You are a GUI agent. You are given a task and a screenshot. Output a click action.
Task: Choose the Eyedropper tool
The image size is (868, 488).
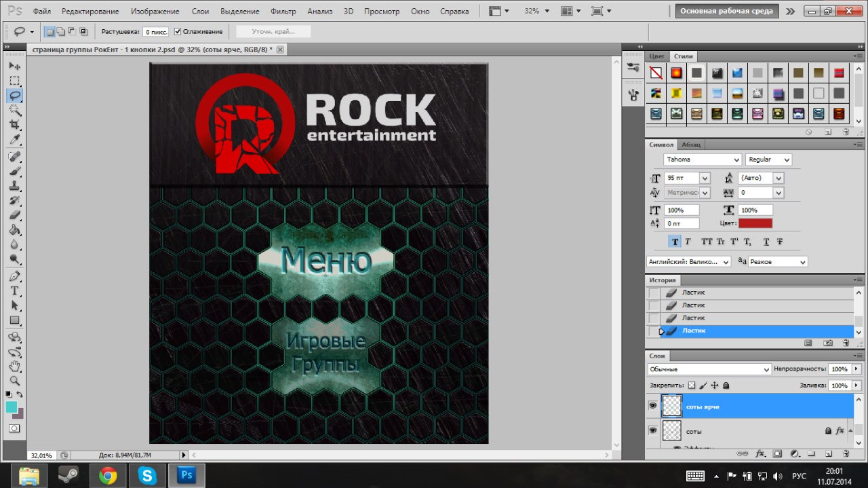(x=14, y=140)
